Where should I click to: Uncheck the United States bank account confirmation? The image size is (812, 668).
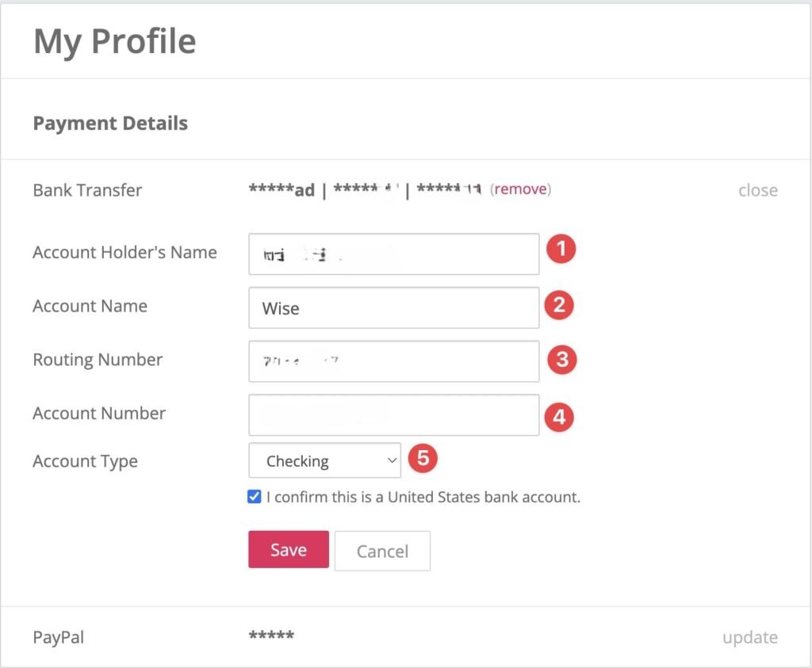pyautogui.click(x=254, y=496)
